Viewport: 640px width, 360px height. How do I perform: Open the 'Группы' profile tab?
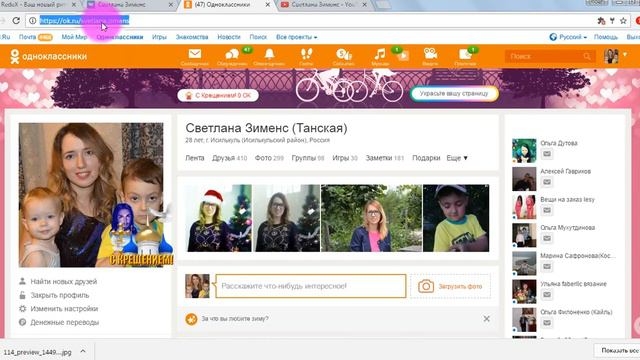coord(308,158)
